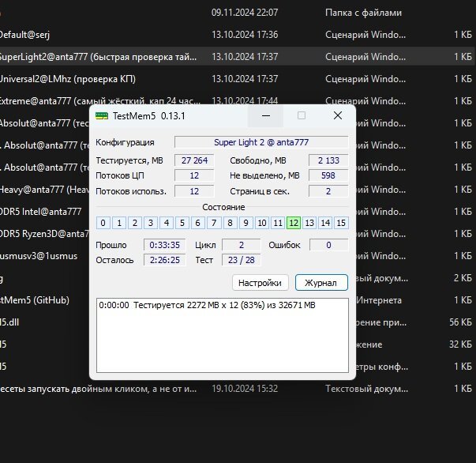Minimize the TestMem5 window
Image resolution: width=476 pixels, height=463 pixels.
[264, 115]
